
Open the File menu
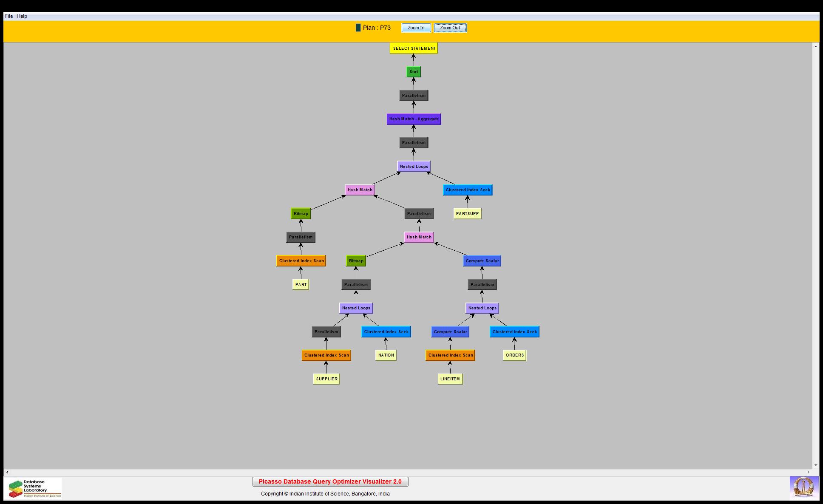point(9,16)
